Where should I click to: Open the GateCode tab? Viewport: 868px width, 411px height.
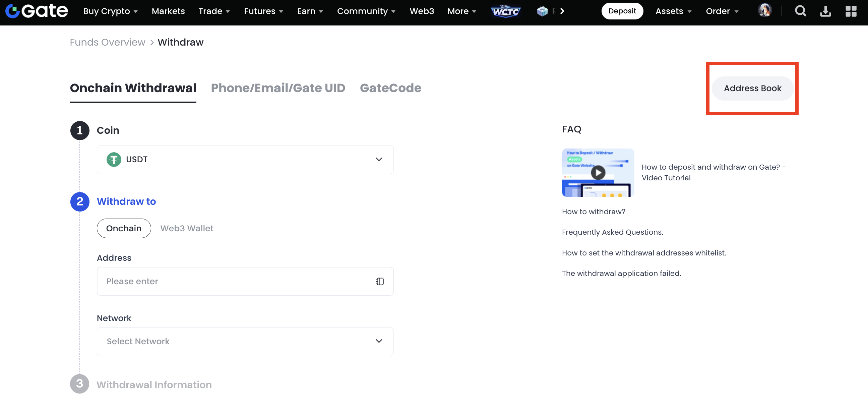point(390,88)
